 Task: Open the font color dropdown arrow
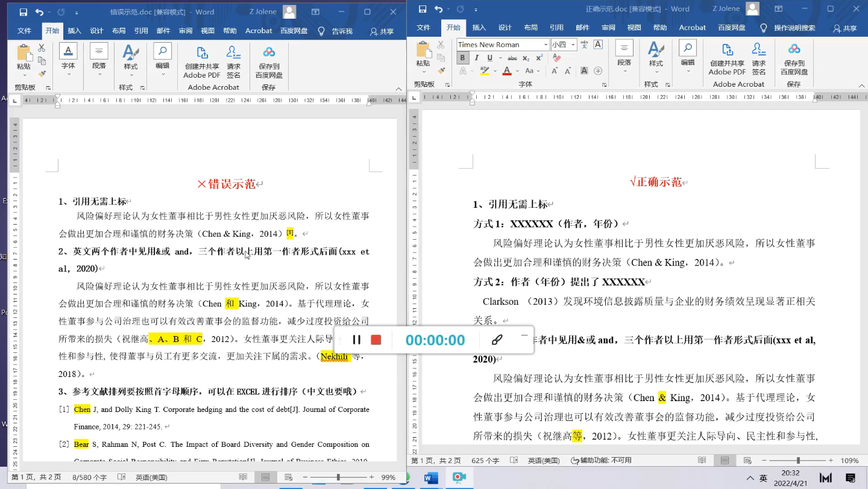[x=516, y=71]
